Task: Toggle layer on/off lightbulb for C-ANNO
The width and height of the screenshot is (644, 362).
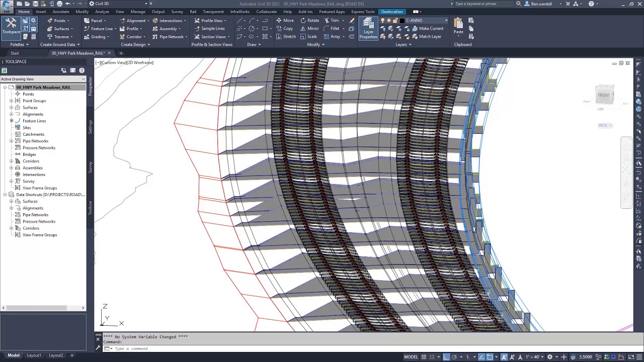Action: pyautogui.click(x=383, y=21)
